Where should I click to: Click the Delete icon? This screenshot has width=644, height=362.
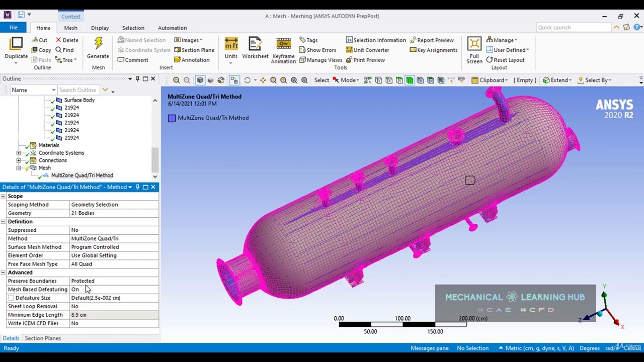pos(67,40)
